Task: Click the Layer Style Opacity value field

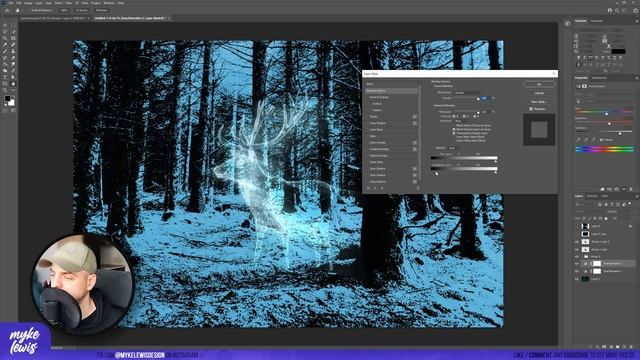Action: [484, 98]
